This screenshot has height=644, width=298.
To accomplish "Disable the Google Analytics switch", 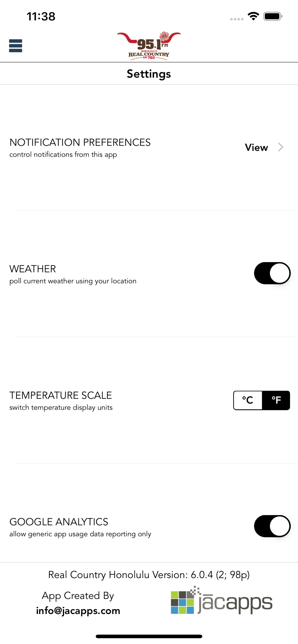I will coord(272,526).
